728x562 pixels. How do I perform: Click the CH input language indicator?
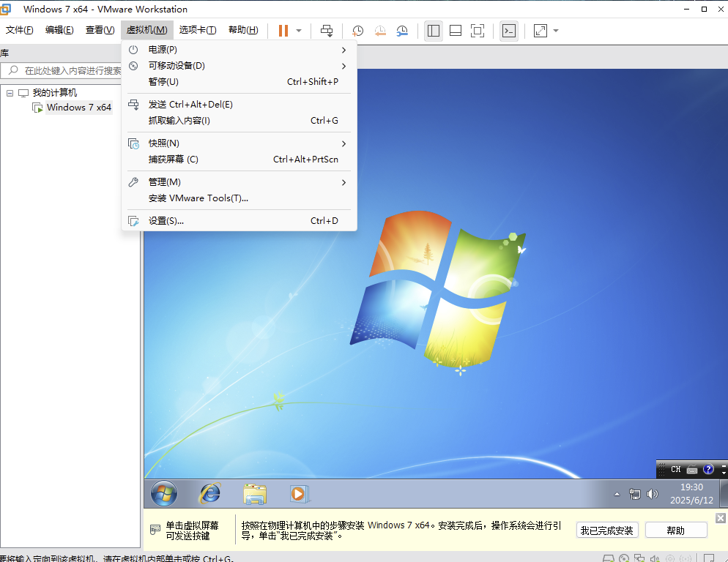pos(675,469)
